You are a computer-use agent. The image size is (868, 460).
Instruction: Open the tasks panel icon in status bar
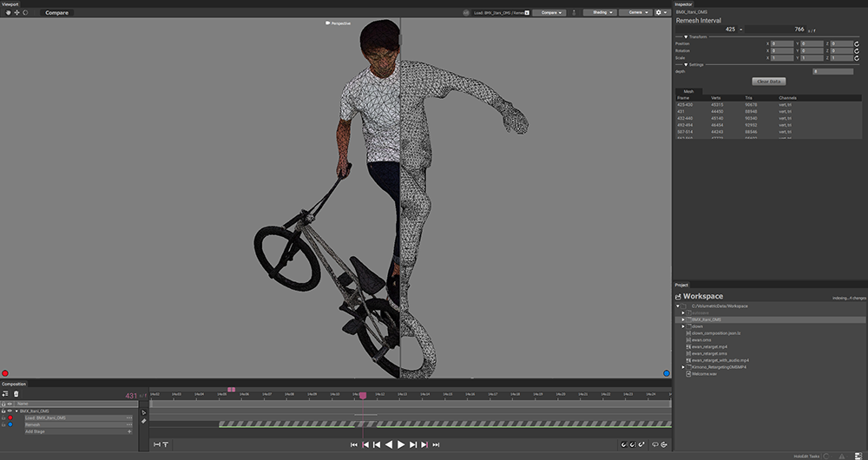click(x=858, y=457)
